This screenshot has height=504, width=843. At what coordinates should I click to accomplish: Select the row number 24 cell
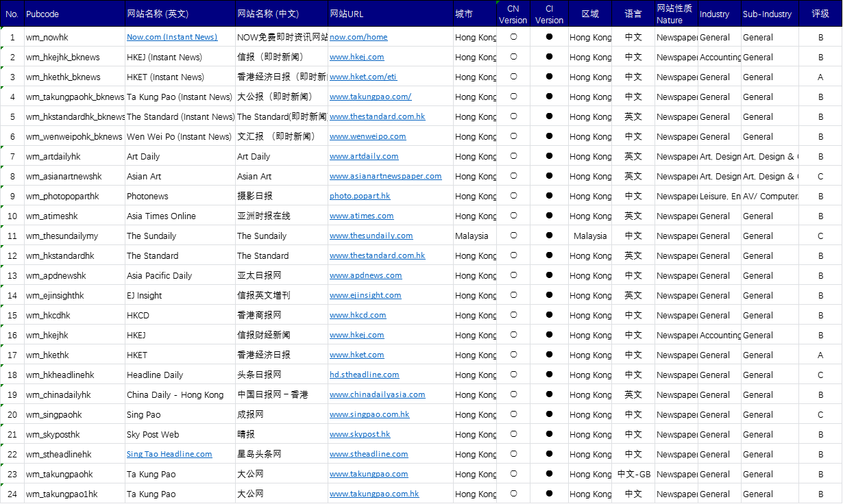pyautogui.click(x=12, y=494)
